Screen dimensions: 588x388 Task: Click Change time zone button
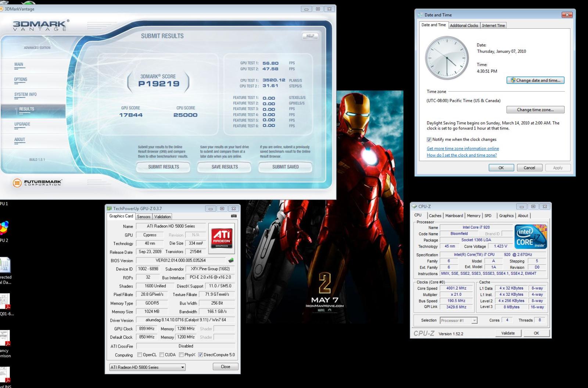[535, 110]
